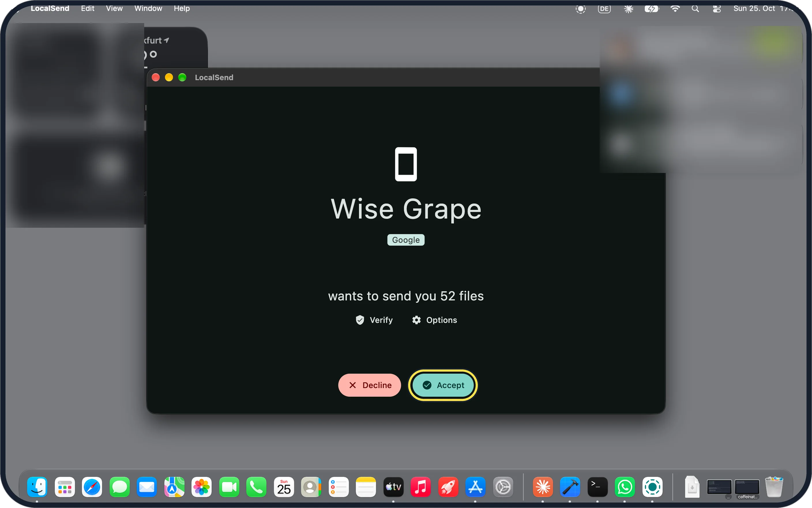Viewport: 812px width, 508px height.
Task: Open the Trash in the Dock
Action: (x=774, y=487)
